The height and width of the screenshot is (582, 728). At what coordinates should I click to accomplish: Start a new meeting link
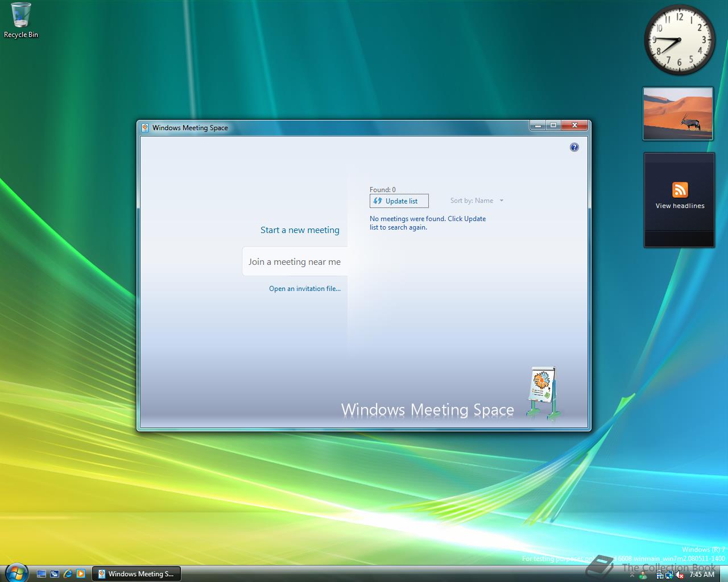pos(300,230)
